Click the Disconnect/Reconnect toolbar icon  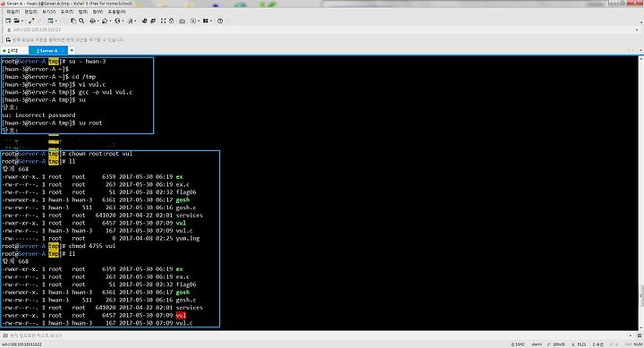pyautogui.click(x=31, y=21)
